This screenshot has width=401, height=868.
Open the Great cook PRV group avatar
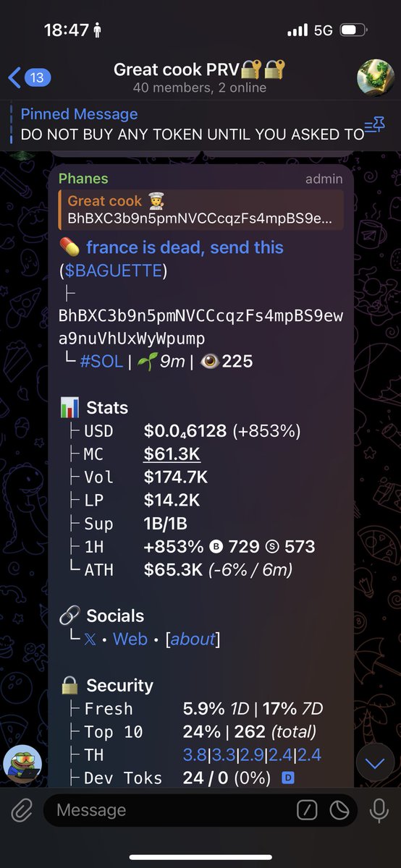(375, 77)
